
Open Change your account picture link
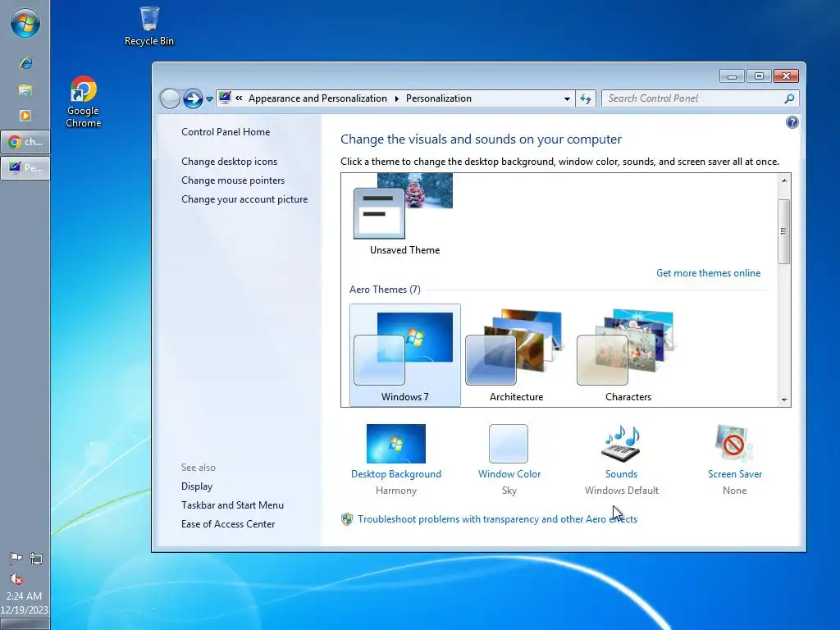click(x=244, y=199)
